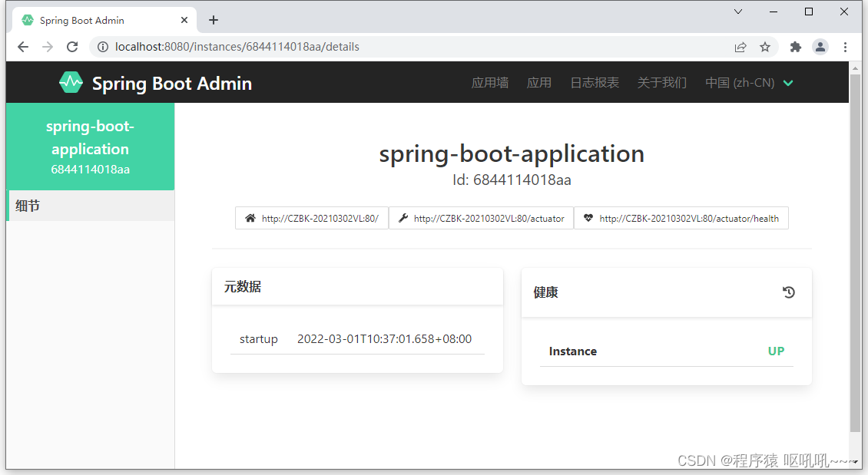The width and height of the screenshot is (868, 475).
Task: Select the Spring Boot Admin browser tab
Action: click(104, 20)
